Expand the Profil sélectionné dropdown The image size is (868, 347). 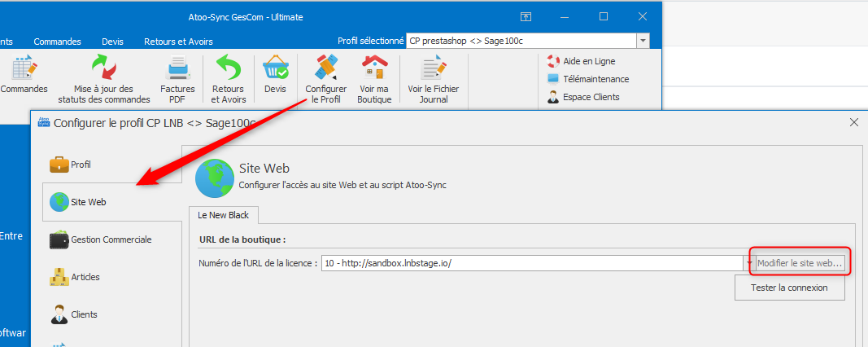click(643, 41)
